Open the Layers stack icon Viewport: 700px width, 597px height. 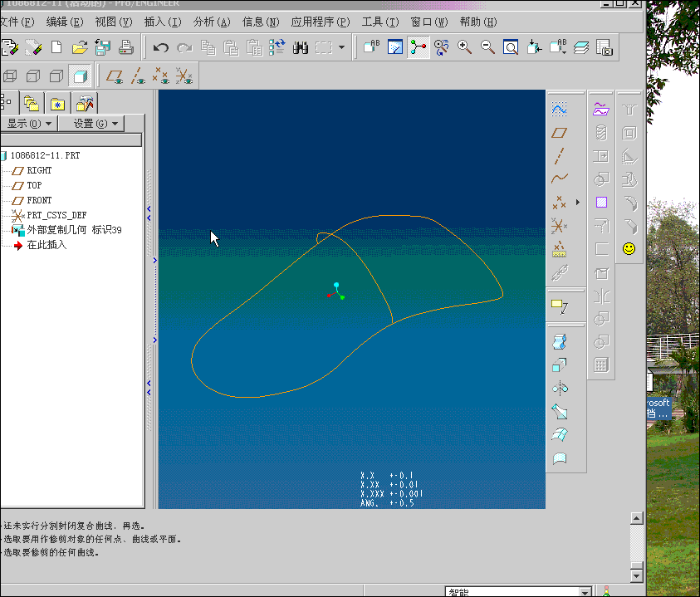click(580, 47)
